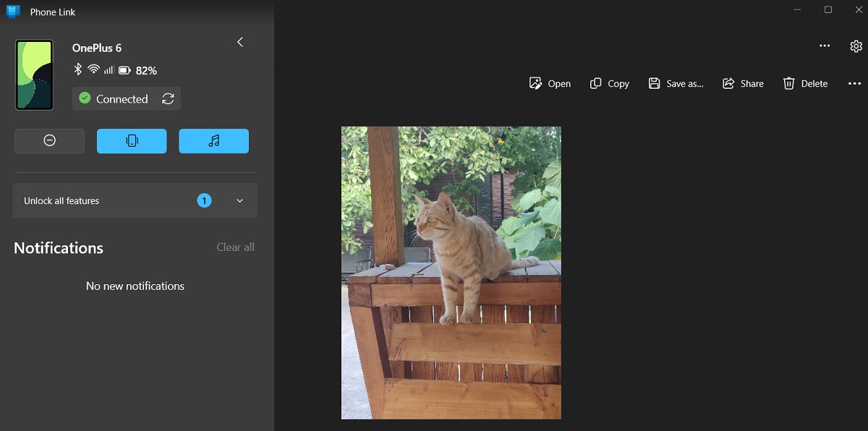Click the OnePlus 6 phone screen thumbnail

pos(34,74)
